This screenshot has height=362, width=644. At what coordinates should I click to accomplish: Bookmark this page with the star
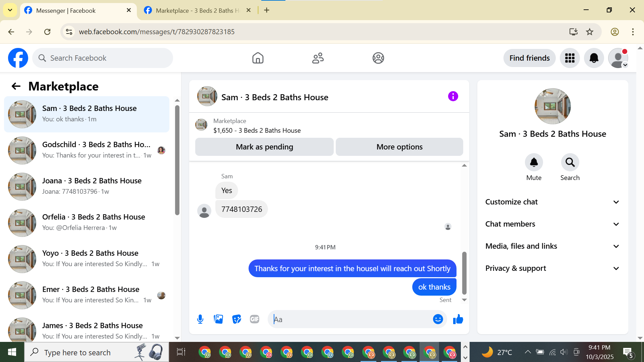point(590,32)
